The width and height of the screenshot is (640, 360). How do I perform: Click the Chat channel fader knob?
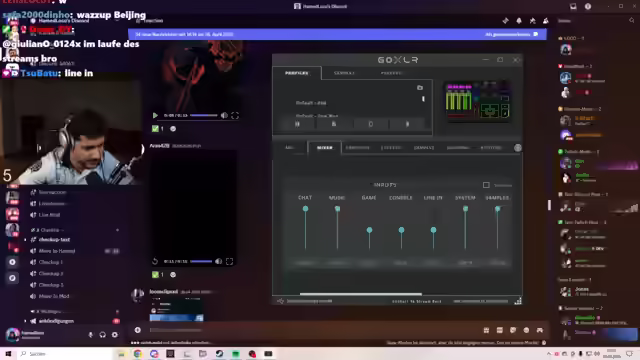(305, 209)
